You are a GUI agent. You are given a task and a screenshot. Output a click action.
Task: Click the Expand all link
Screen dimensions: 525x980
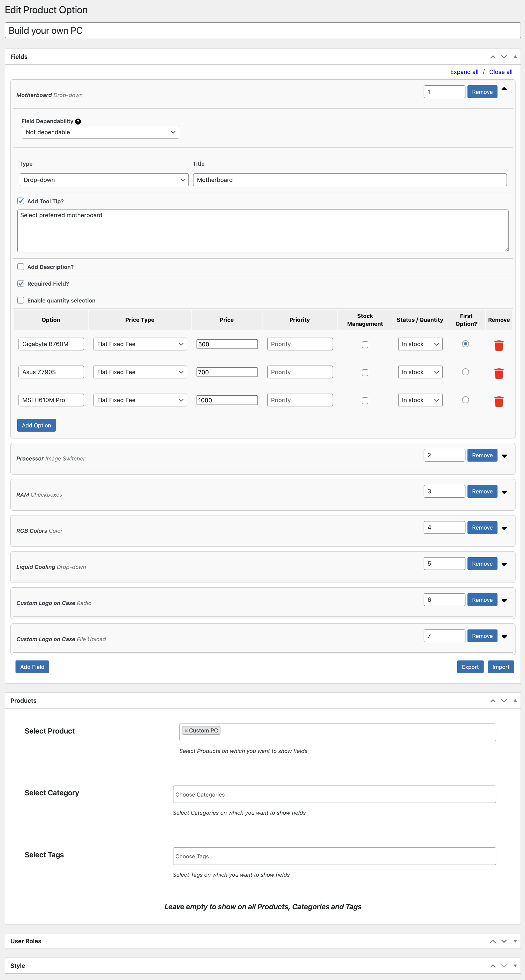point(464,71)
